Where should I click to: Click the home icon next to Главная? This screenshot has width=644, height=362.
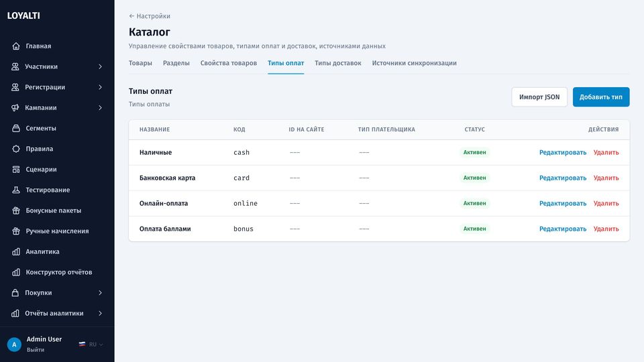tap(16, 46)
